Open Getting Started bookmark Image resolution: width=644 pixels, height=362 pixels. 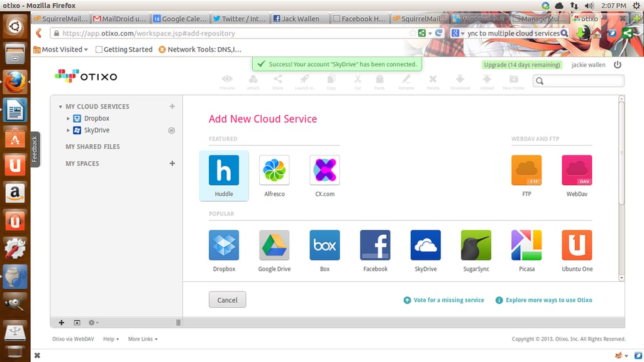124,49
